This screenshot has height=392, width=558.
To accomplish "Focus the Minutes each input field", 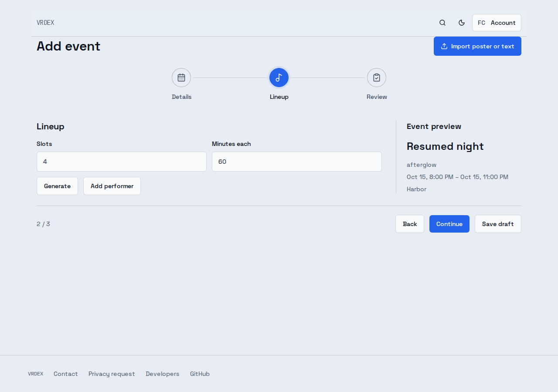I will pos(297,162).
